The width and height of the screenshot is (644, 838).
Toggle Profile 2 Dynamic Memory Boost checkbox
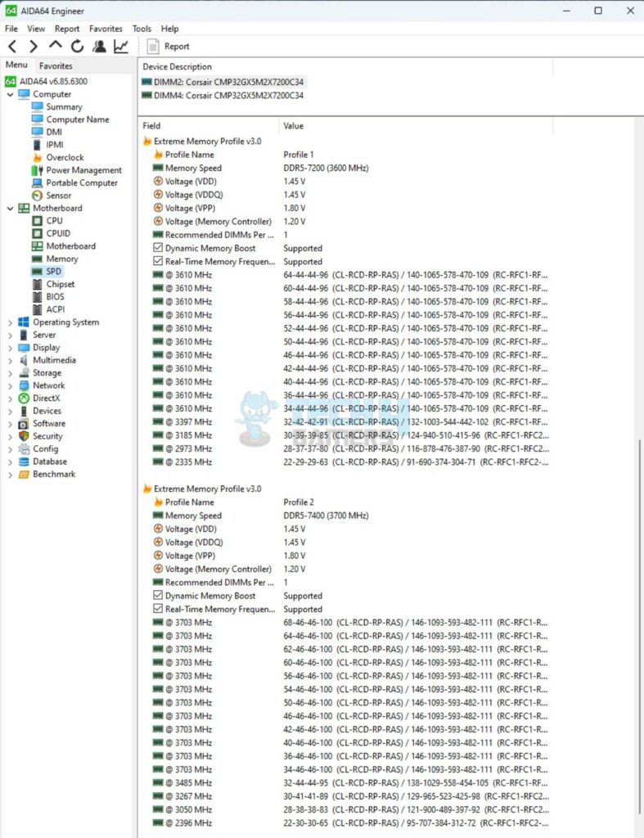pos(158,596)
